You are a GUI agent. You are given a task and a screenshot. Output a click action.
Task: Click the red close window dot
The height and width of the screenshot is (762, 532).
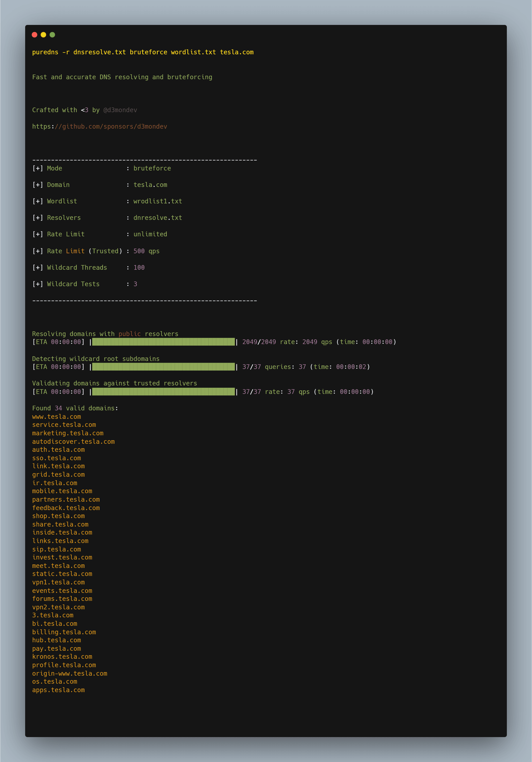pyautogui.click(x=35, y=35)
